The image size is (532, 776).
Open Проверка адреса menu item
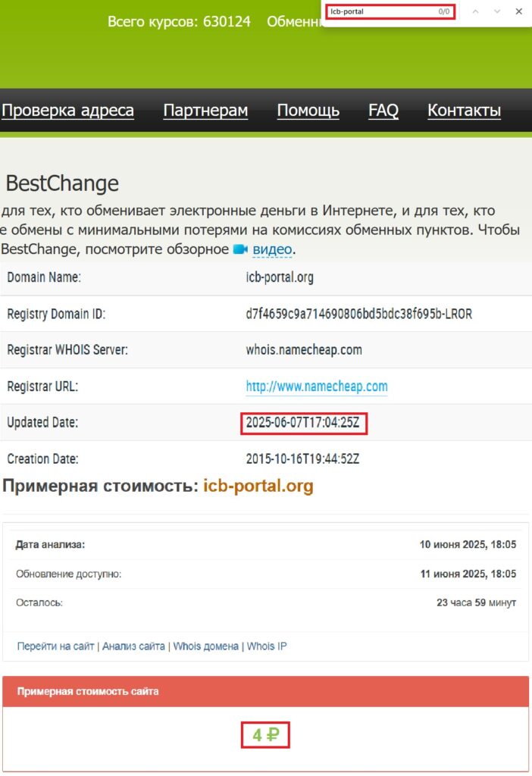67,110
